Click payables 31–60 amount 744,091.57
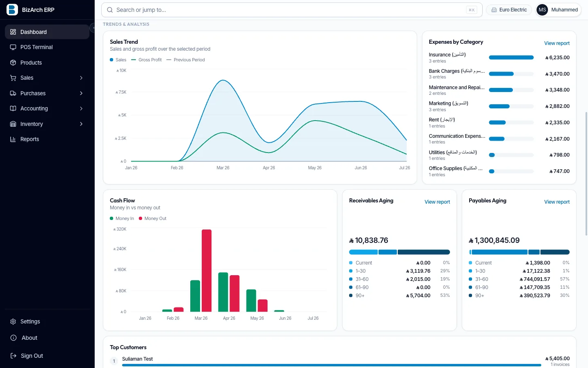The height and width of the screenshot is (368, 588). click(x=535, y=279)
